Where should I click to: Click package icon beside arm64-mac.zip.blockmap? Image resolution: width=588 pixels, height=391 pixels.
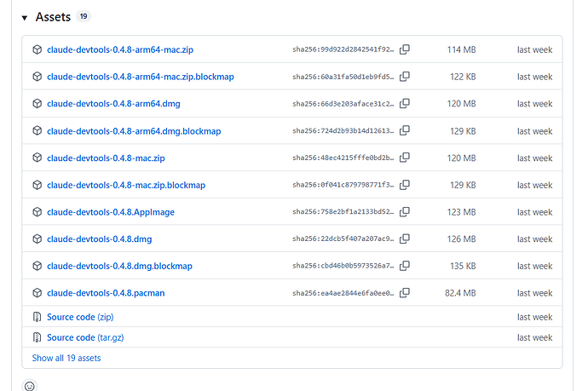(37, 77)
